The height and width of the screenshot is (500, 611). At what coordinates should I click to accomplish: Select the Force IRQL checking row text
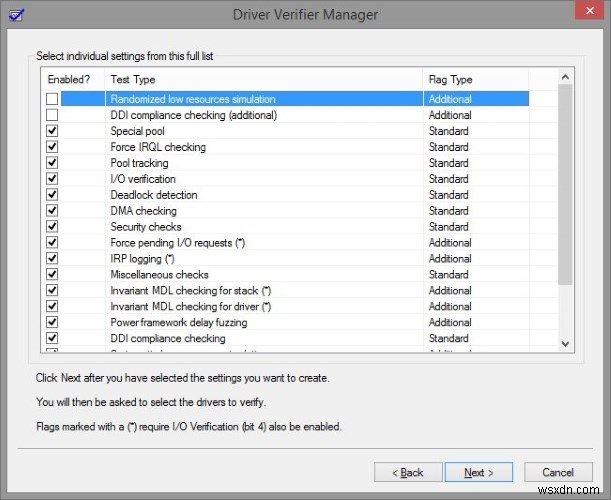coord(158,147)
